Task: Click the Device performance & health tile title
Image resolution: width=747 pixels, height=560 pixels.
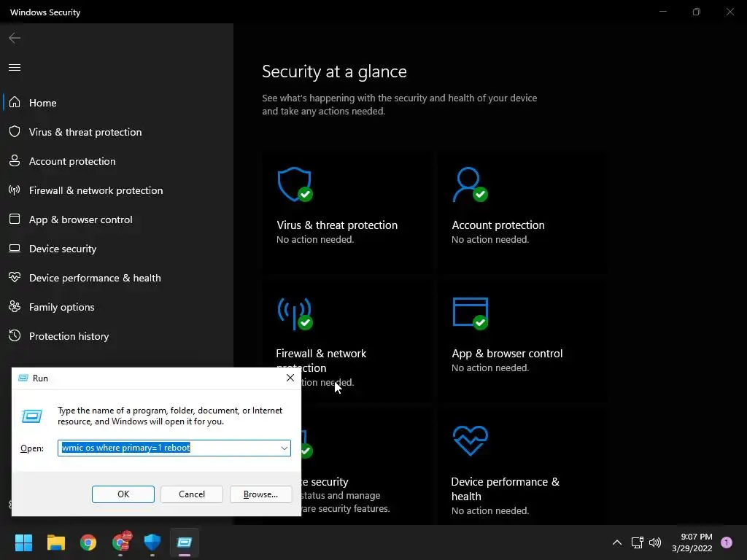Action: 505,489
